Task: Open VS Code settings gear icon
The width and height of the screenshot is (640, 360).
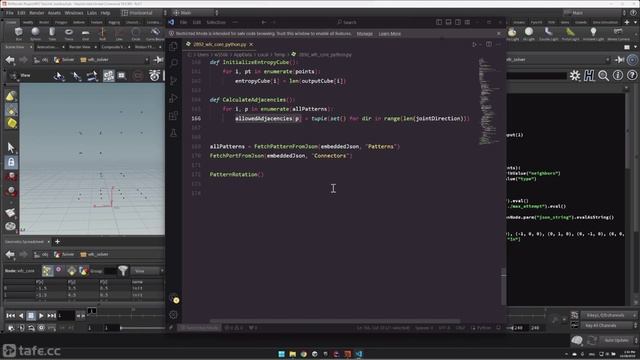Action: pyautogui.click(x=173, y=315)
